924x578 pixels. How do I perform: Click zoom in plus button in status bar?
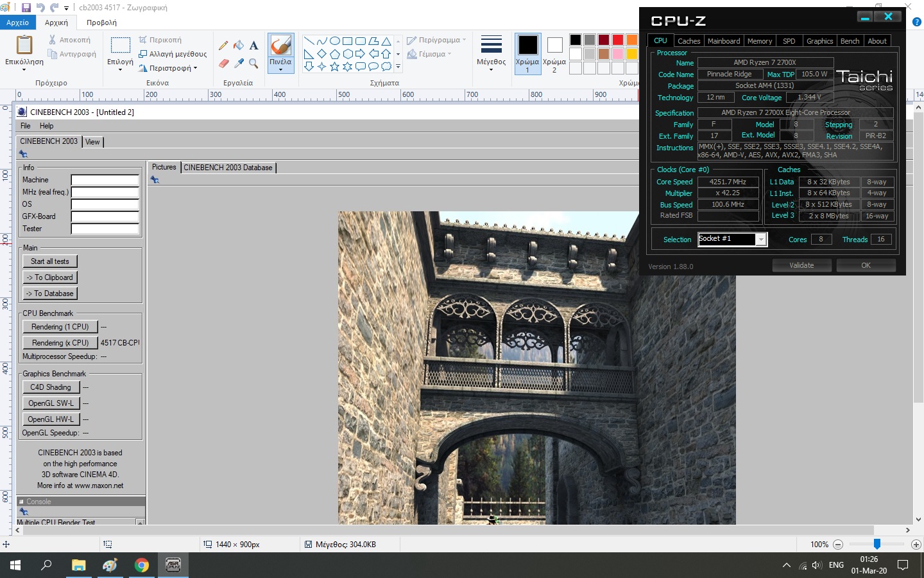[916, 545]
